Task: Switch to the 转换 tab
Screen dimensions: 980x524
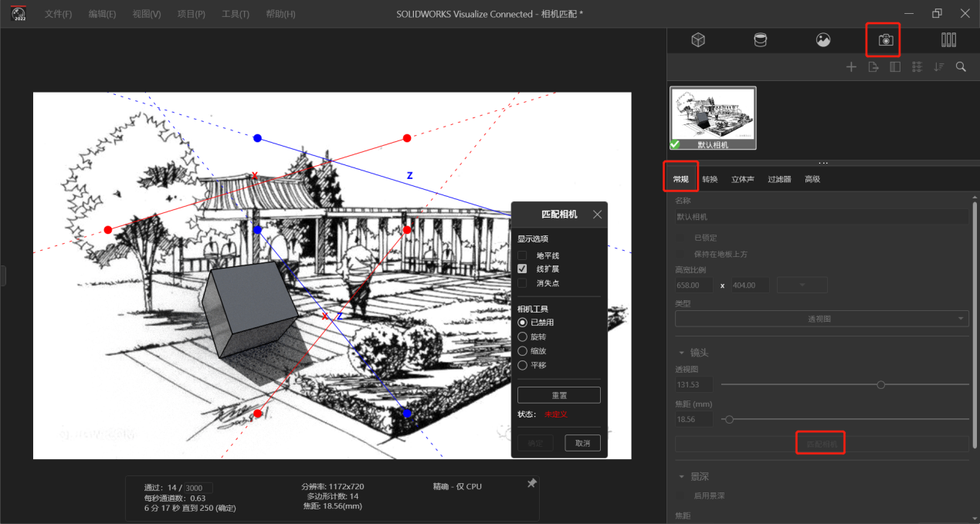Action: [x=710, y=179]
